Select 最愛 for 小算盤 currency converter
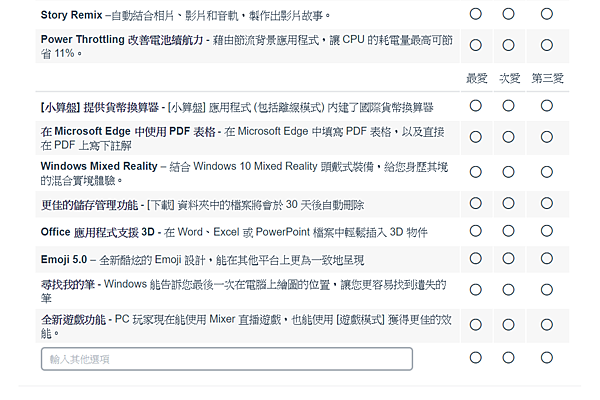This screenshot has height=400, width=600. point(475,106)
